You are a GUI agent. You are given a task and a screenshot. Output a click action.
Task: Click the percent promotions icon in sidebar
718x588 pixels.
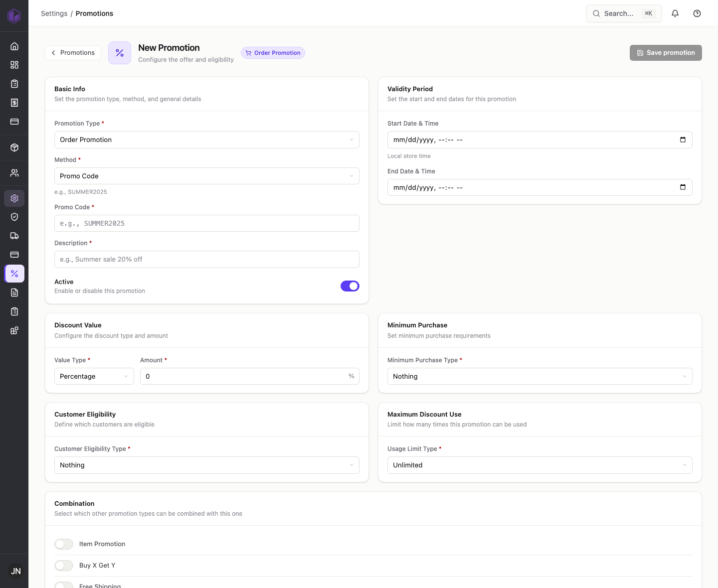[14, 274]
